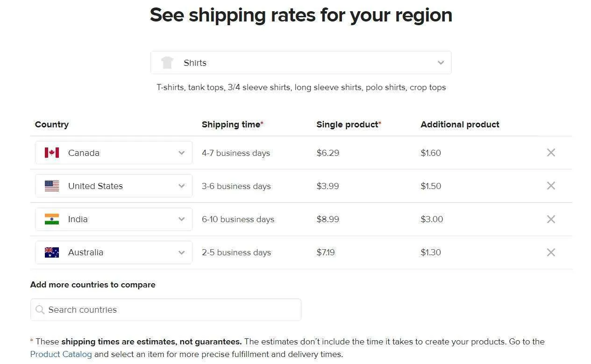Image resolution: width=591 pixels, height=364 pixels.
Task: Remove the Australia row with X icon
Action: [551, 252]
